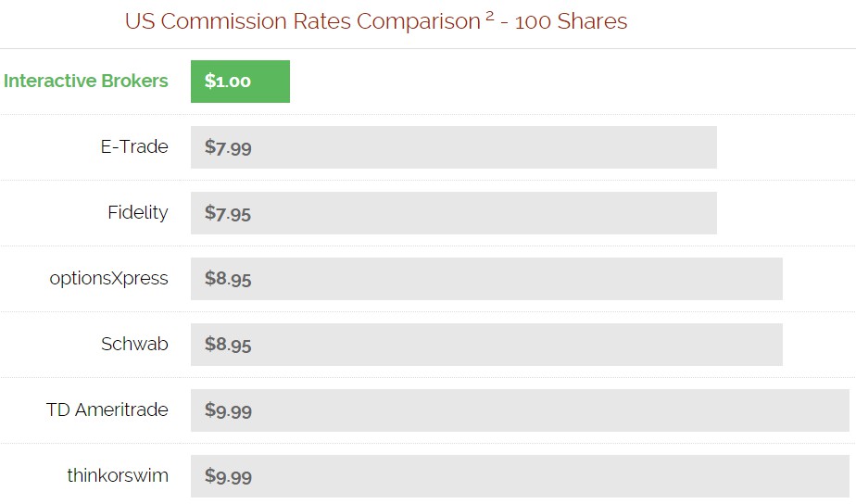Select the Schwab $8.95 bar
This screenshot has width=856, height=504.
(x=486, y=345)
